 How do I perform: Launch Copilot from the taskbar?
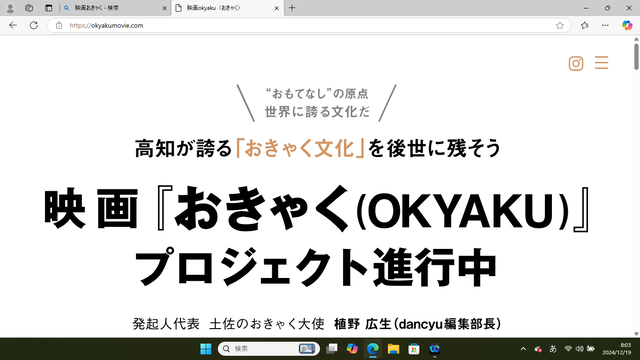pyautogui.click(x=352, y=349)
